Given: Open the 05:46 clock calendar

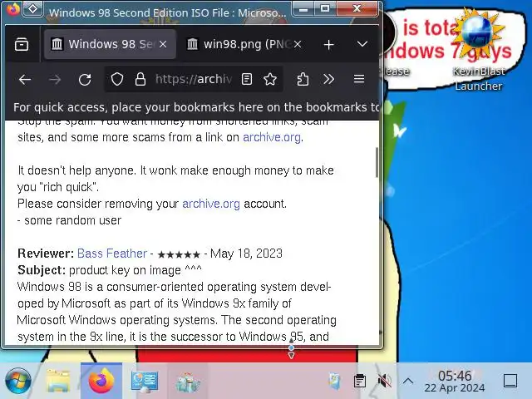Looking at the screenshot, I should pyautogui.click(x=455, y=381).
